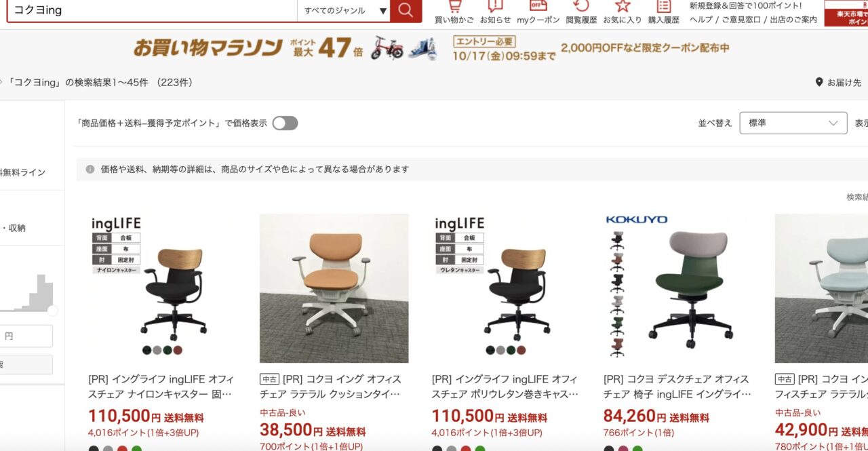
Task: Select the dark red swatch under first ingLIFE chair
Action: (178, 350)
